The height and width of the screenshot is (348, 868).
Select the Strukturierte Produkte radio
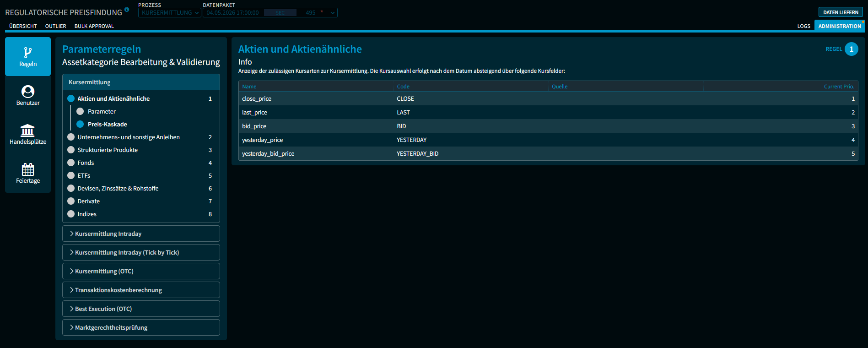click(71, 150)
